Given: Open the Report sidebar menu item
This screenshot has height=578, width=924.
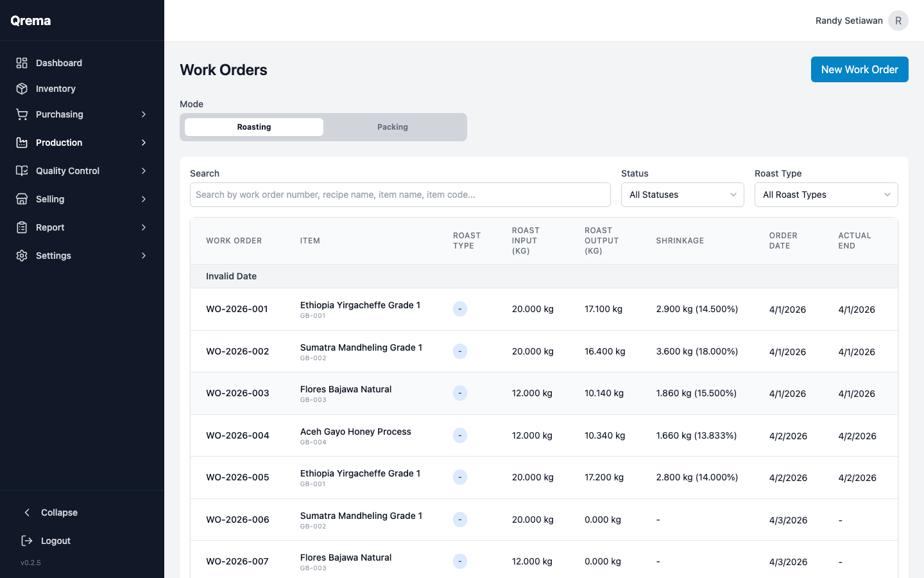Looking at the screenshot, I should 50,227.
